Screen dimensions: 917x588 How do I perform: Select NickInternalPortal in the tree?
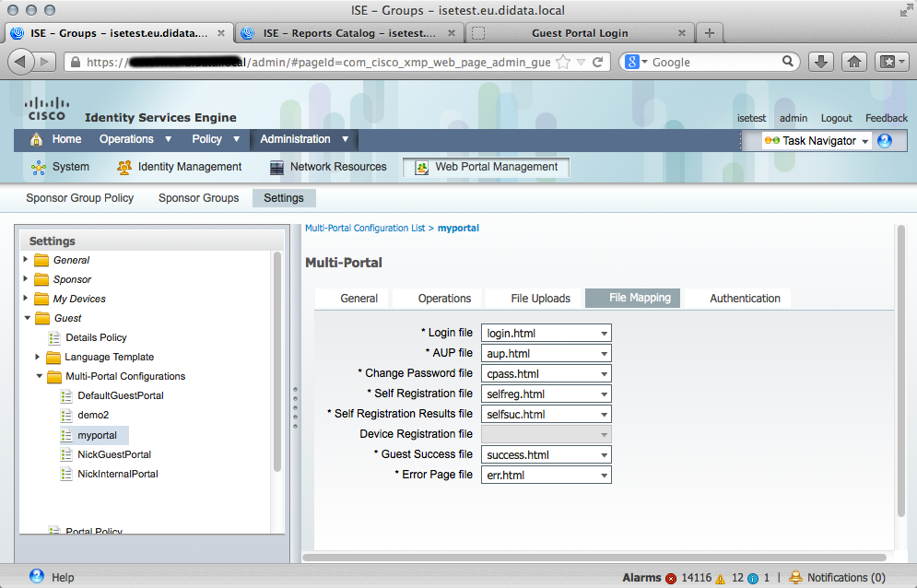click(x=118, y=474)
